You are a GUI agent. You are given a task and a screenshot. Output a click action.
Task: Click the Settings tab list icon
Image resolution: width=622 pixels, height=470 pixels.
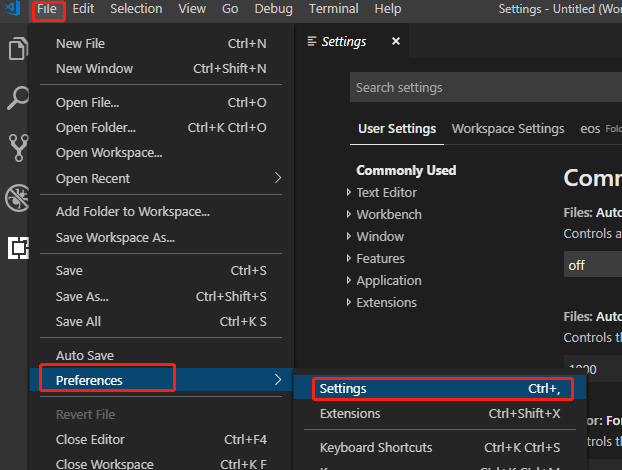click(312, 41)
